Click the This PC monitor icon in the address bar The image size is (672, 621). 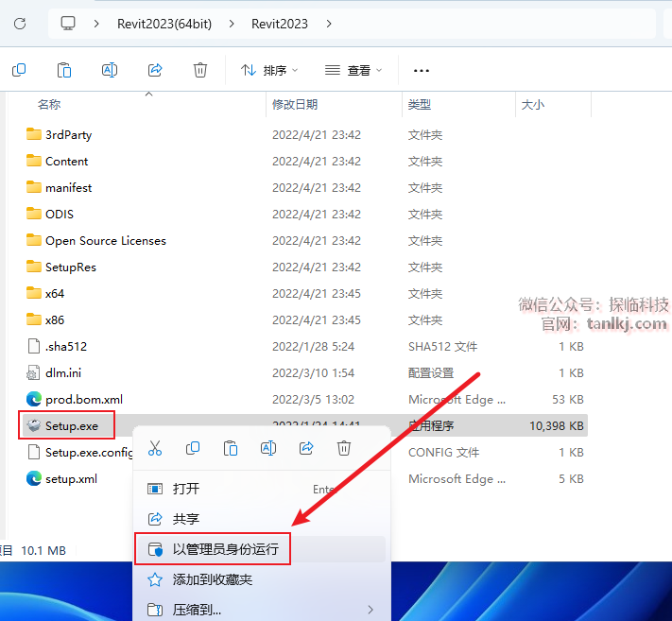click(x=68, y=24)
